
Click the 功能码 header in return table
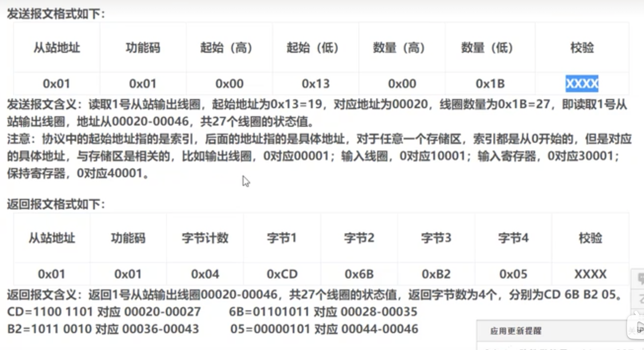coord(128,238)
